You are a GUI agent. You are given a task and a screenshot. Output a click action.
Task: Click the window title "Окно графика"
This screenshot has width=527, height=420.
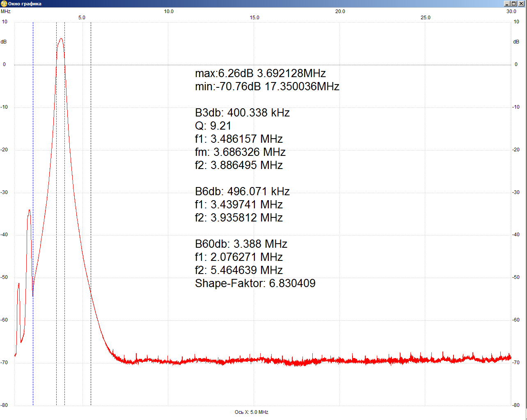(25, 4)
